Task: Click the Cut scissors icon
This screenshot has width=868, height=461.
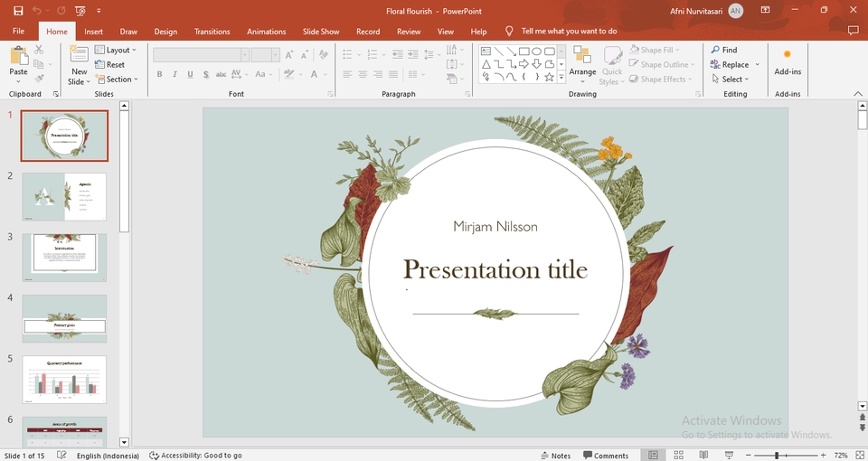Action: tap(39, 50)
